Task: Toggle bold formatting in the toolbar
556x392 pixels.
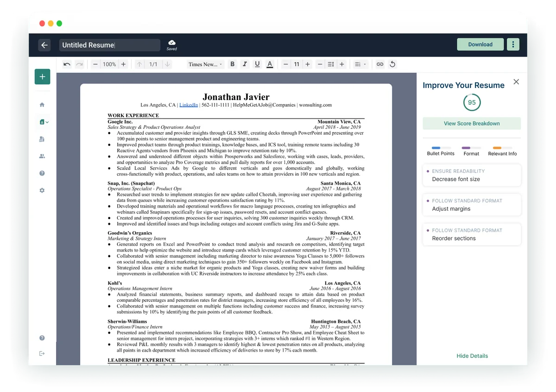Action: pyautogui.click(x=232, y=64)
